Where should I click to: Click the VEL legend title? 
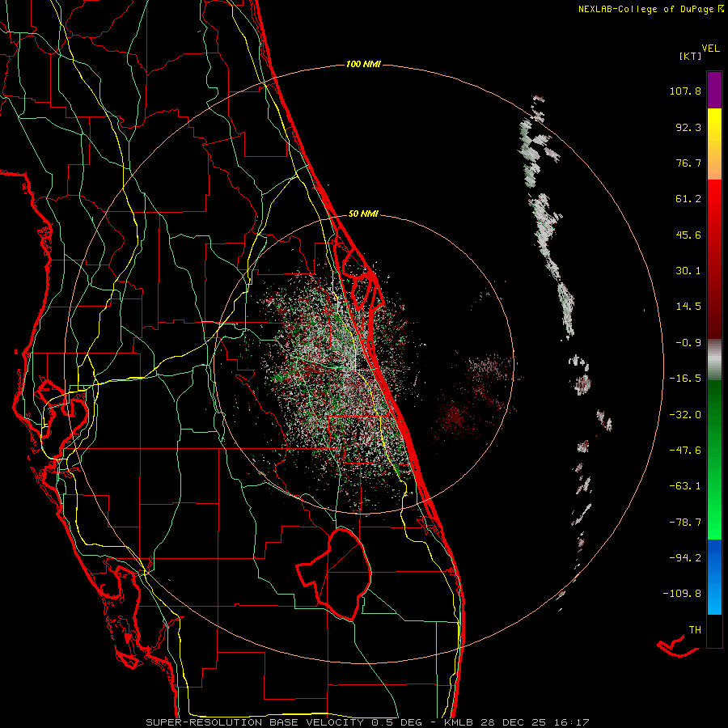tap(710, 49)
